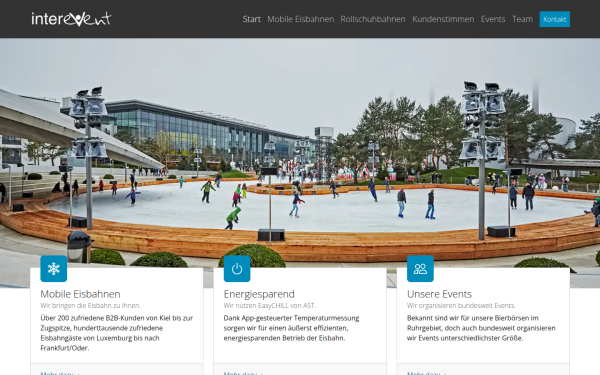The width and height of the screenshot is (600, 375).
Task: Select Kundenstimmen in the top menu
Action: (x=443, y=19)
